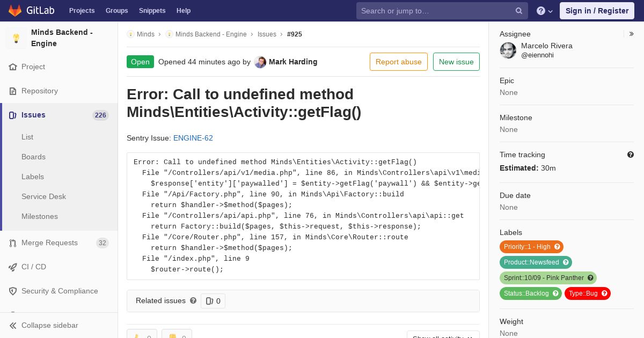Image resolution: width=644 pixels, height=338 pixels.
Task: Click the Minds Backend lightbulb avatar
Action: 16,38
